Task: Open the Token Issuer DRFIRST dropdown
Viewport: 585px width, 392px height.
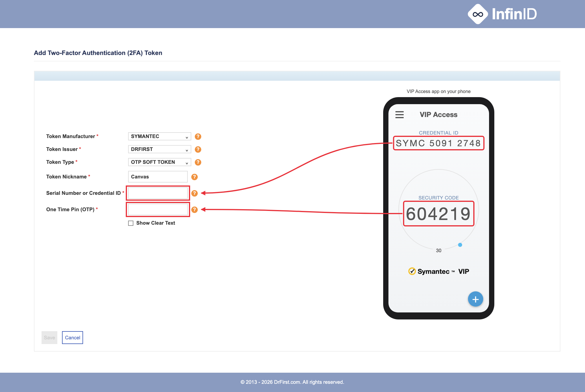Action: coord(159,149)
